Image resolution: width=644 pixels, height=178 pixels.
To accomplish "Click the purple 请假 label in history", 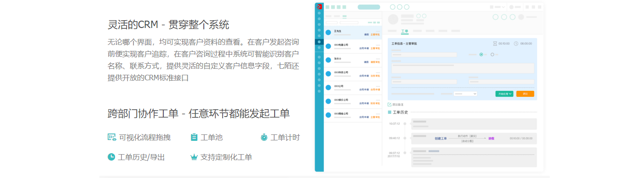I will click(491, 138).
